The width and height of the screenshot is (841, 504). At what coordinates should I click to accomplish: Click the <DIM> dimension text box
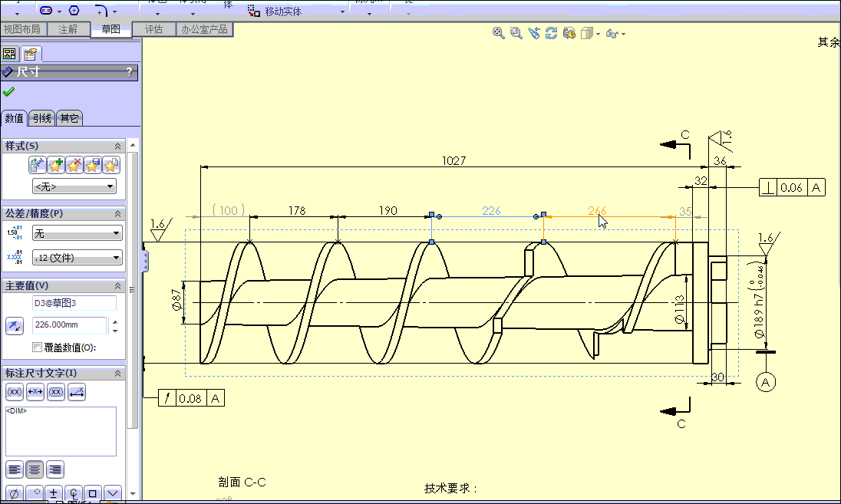[61, 432]
